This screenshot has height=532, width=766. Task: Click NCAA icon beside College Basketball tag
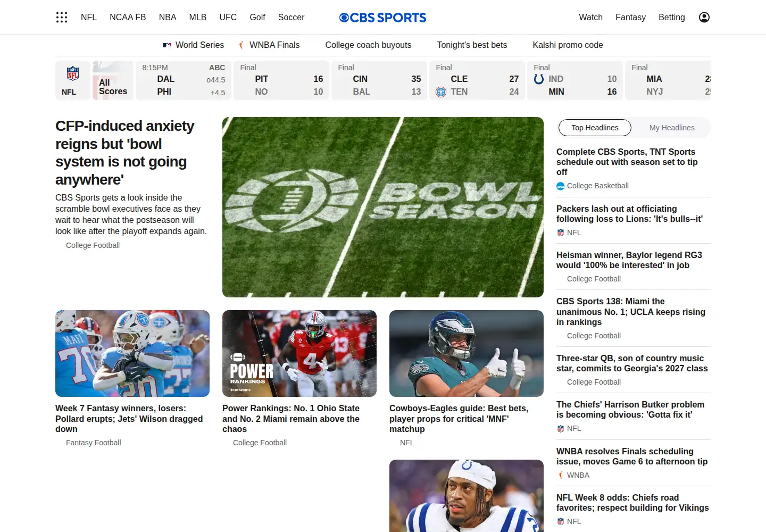(x=560, y=186)
